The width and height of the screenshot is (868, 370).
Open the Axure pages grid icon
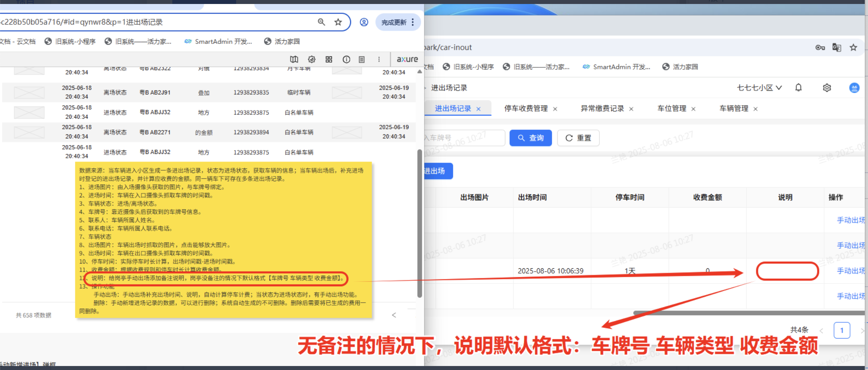329,59
